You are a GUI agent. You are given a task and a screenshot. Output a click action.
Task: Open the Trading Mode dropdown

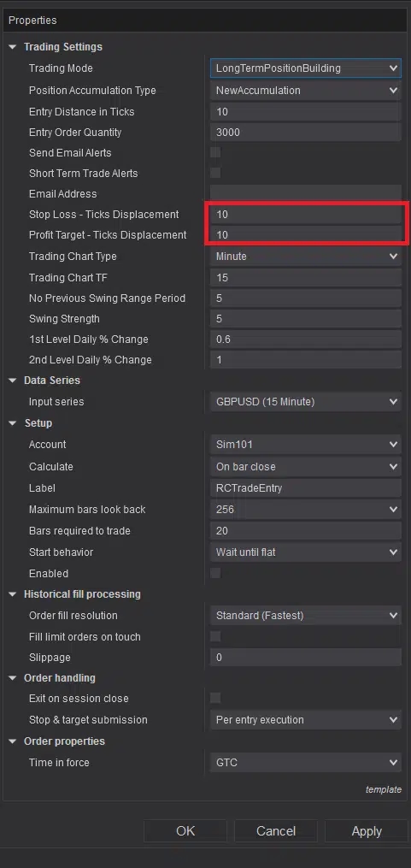305,68
